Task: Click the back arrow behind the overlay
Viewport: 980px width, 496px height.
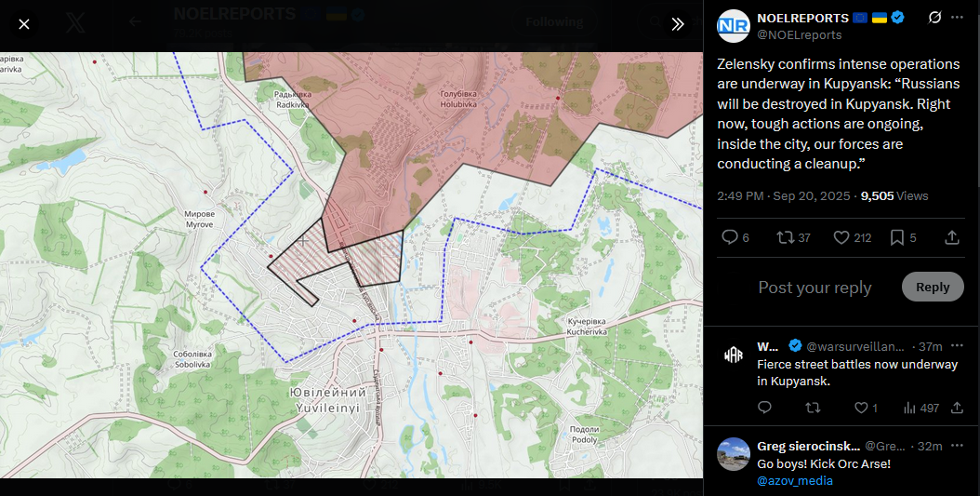Action: point(135,22)
